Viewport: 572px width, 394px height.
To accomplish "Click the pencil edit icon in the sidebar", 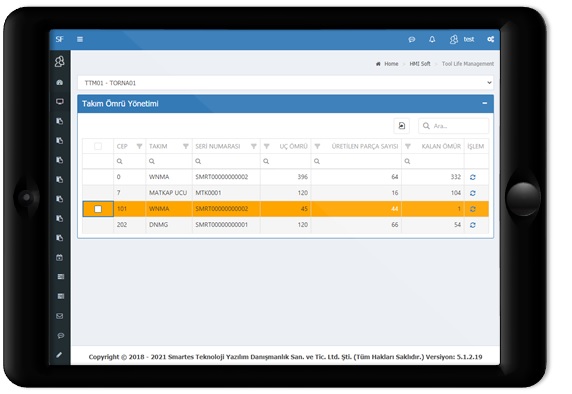I will coord(59,355).
